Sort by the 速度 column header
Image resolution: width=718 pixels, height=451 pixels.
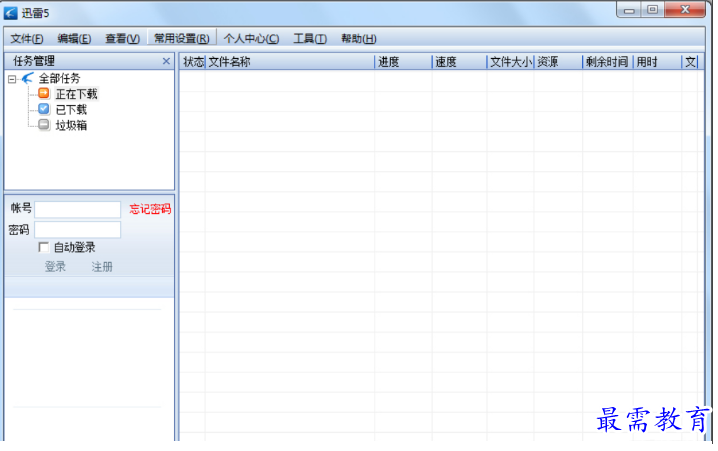(459, 62)
